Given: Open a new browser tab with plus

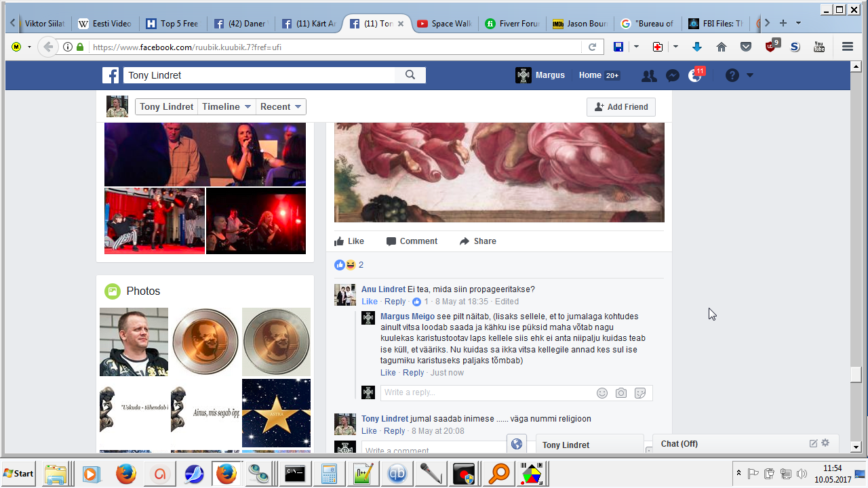Looking at the screenshot, I should tap(783, 23).
